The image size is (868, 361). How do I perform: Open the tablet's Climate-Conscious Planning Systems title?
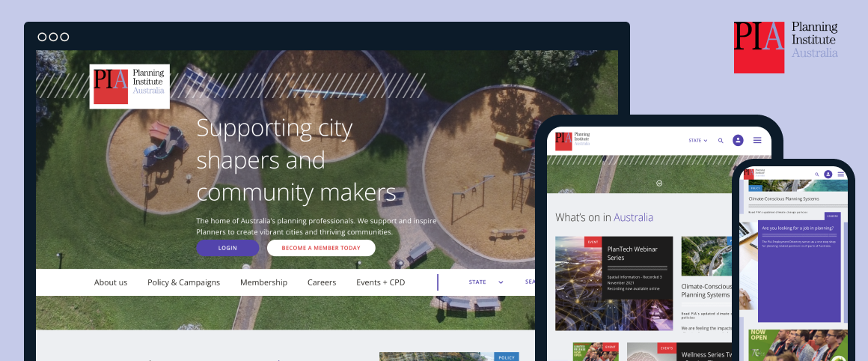click(x=706, y=291)
